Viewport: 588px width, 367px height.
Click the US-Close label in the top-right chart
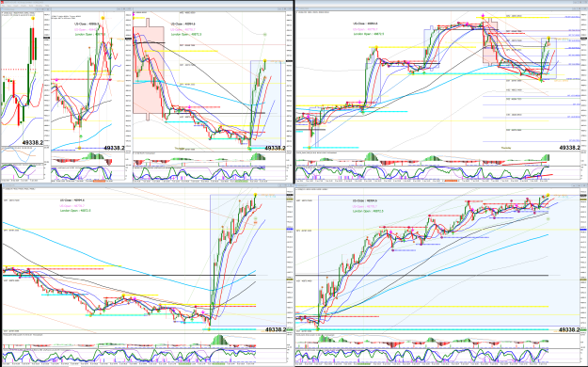[x=365, y=24]
